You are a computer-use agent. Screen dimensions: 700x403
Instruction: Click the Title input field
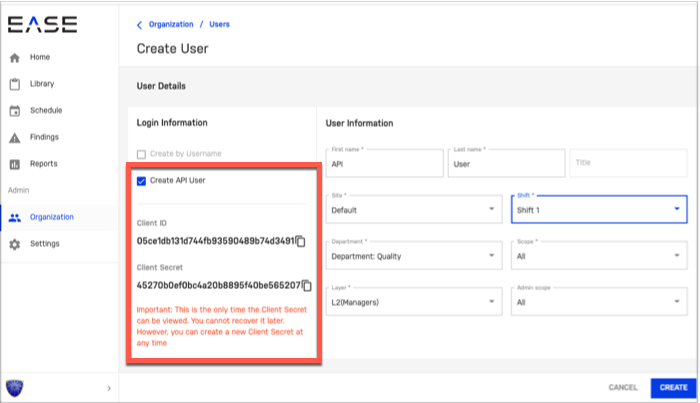tap(628, 162)
